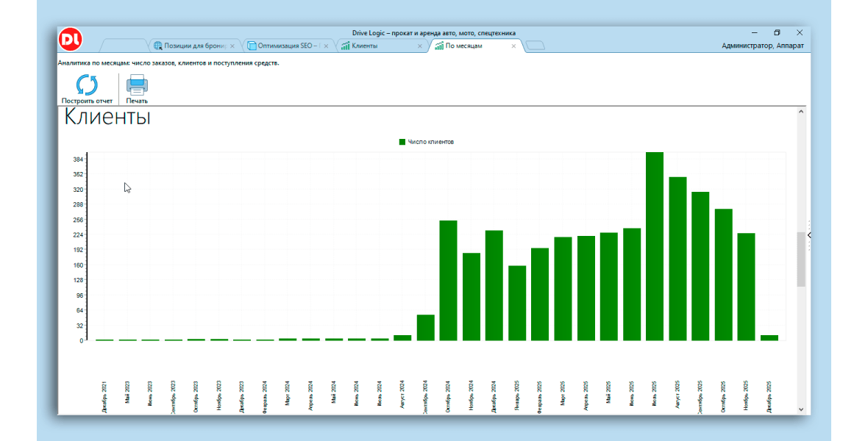Close the По месяцам tab
The height and width of the screenshot is (441, 868).
[x=513, y=46]
